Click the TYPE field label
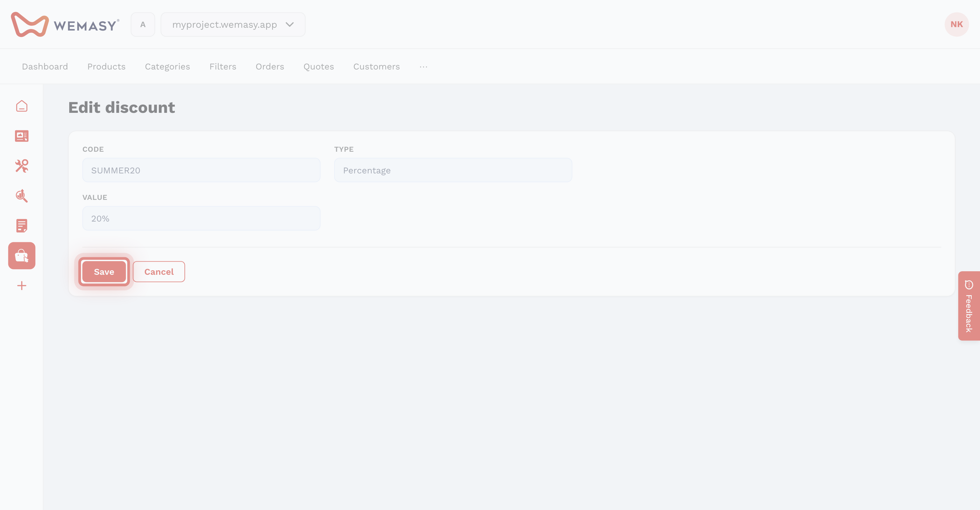 click(x=344, y=149)
